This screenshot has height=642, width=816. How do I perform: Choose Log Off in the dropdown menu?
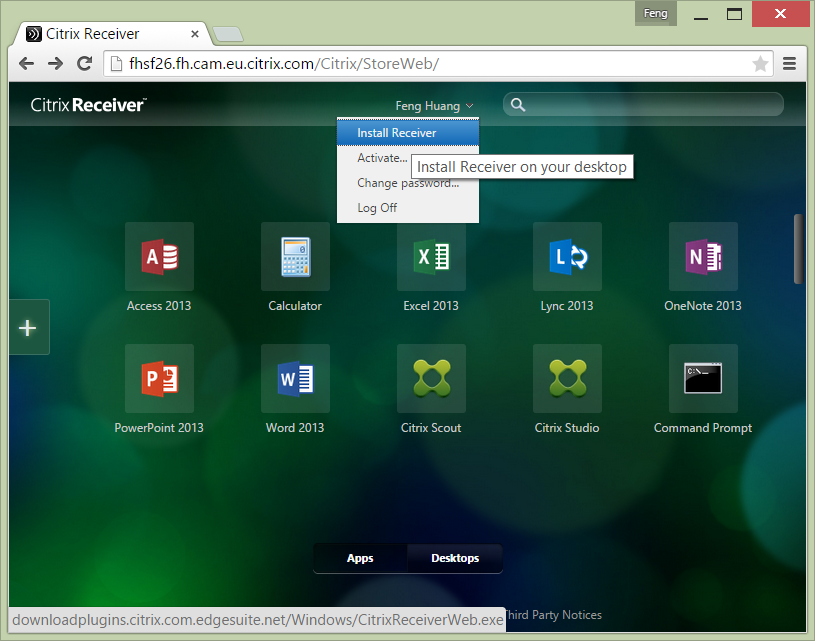pyautogui.click(x=377, y=208)
